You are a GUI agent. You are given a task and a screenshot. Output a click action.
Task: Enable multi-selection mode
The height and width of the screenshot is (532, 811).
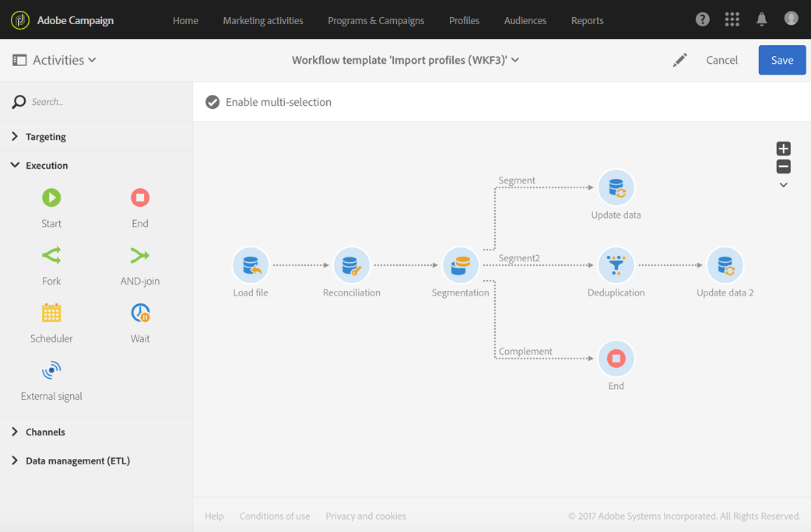[212, 101]
